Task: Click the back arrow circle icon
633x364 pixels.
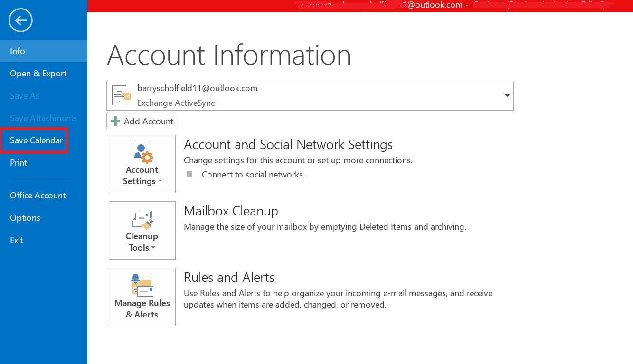Action: point(20,20)
